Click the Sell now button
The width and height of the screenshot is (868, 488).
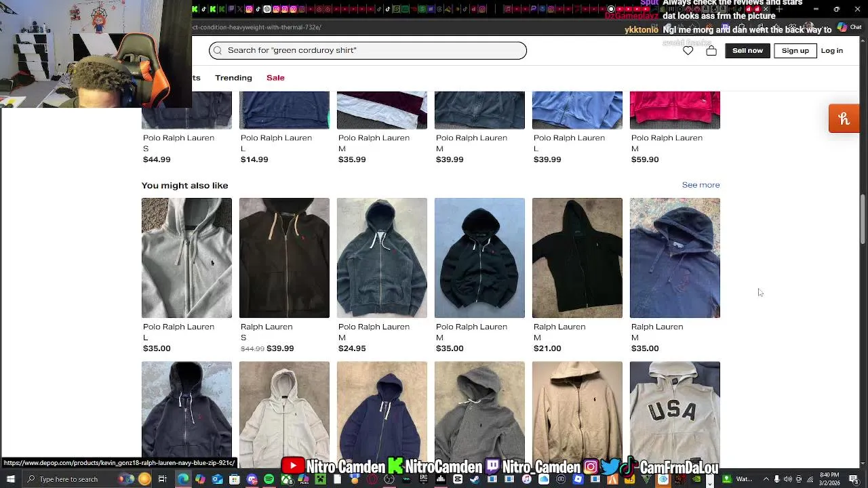[747, 51]
